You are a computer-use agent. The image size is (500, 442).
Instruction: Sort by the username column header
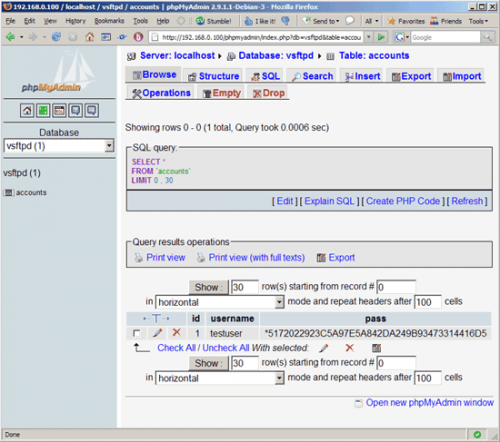pyautogui.click(x=232, y=319)
